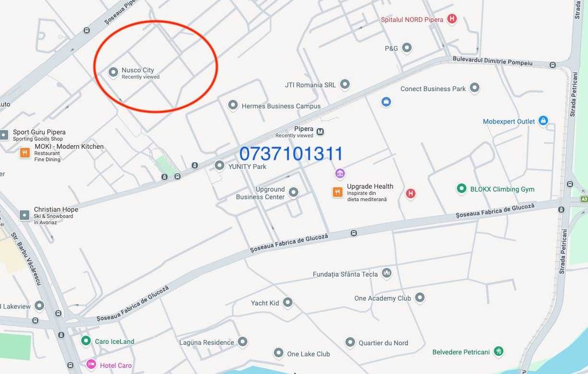Select the Upgrade Health restaurant icon
Screen dimensions: 588x374
click(338, 192)
